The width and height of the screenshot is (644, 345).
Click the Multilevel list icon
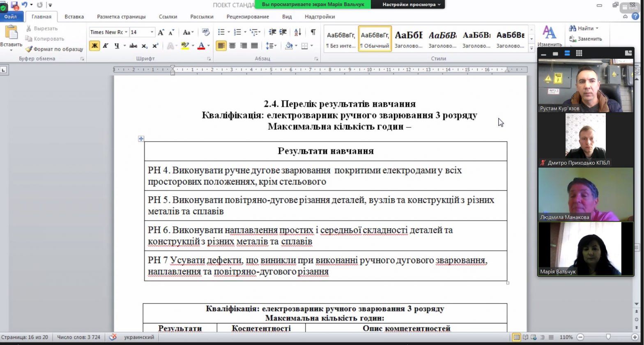253,32
